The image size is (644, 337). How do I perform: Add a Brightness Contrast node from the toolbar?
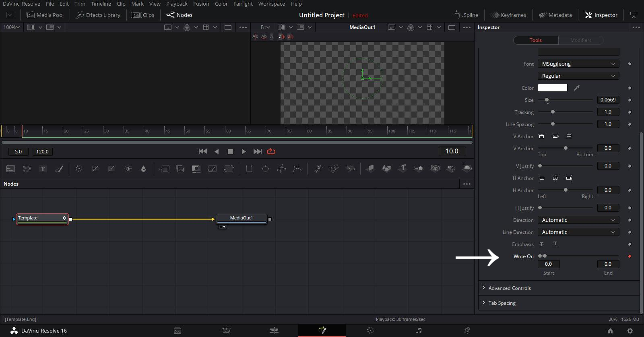[x=128, y=169]
